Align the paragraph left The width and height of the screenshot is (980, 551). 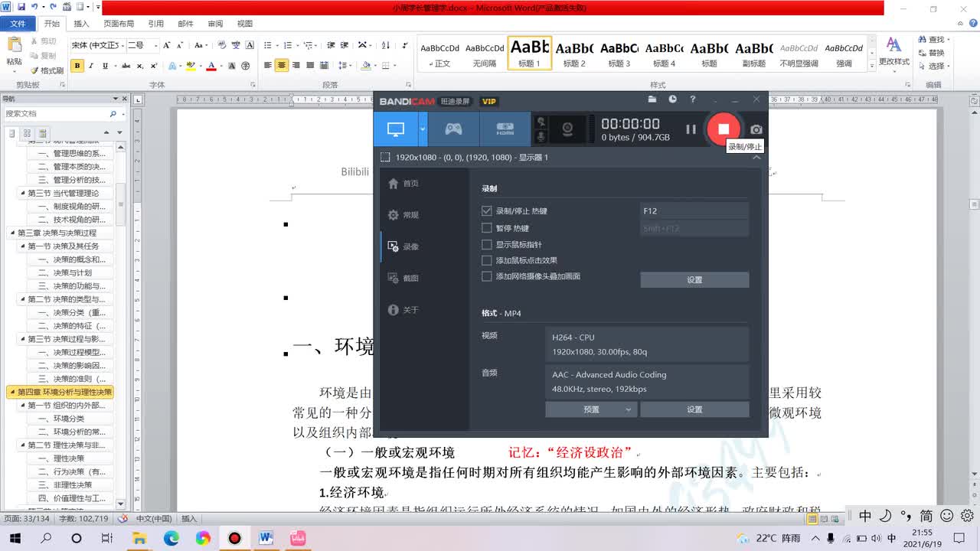[268, 66]
